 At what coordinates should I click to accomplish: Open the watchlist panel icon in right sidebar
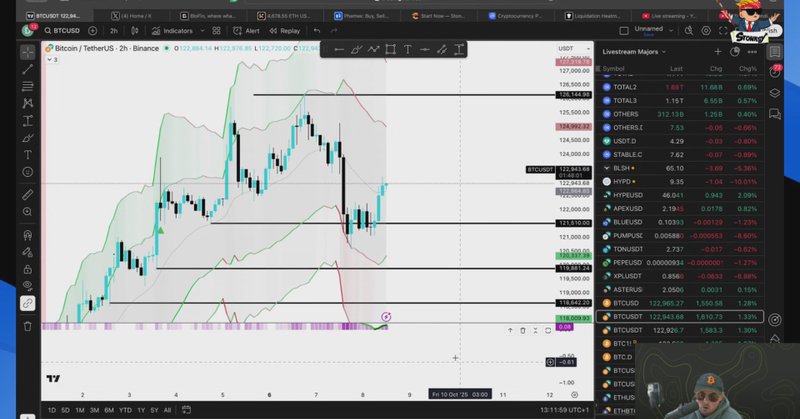pos(774,52)
